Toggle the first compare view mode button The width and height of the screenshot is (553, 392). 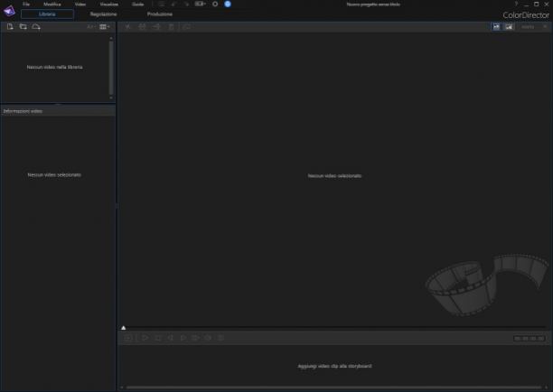pos(496,27)
